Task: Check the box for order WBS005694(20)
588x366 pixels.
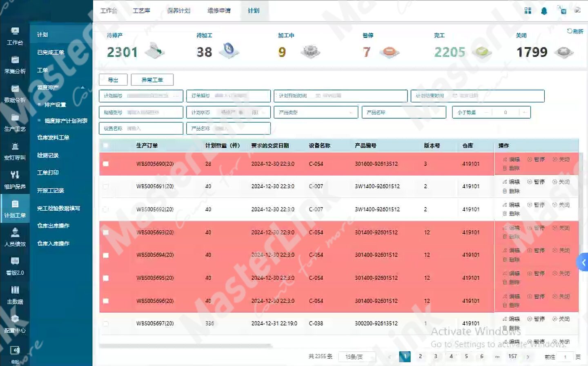Action: coord(106,255)
